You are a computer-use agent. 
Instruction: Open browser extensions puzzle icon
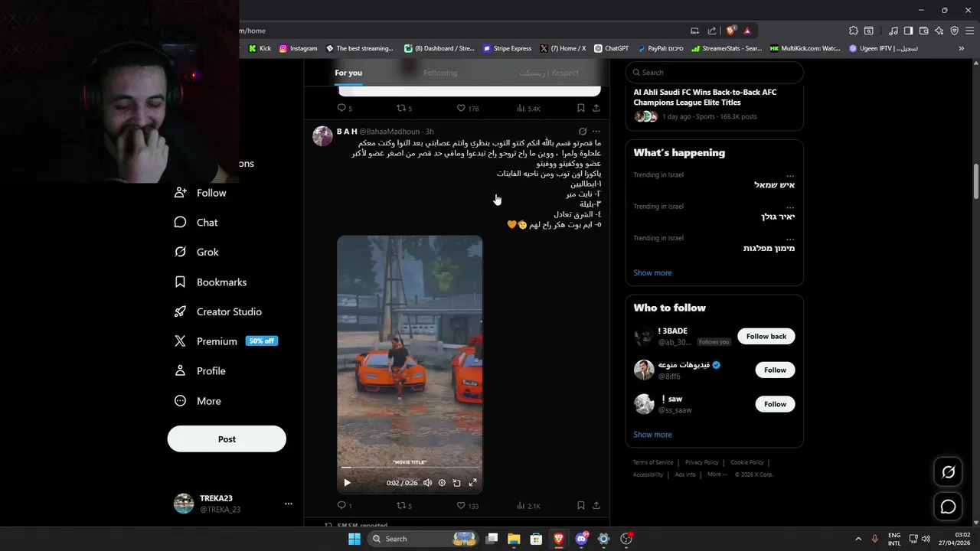pyautogui.click(x=853, y=31)
